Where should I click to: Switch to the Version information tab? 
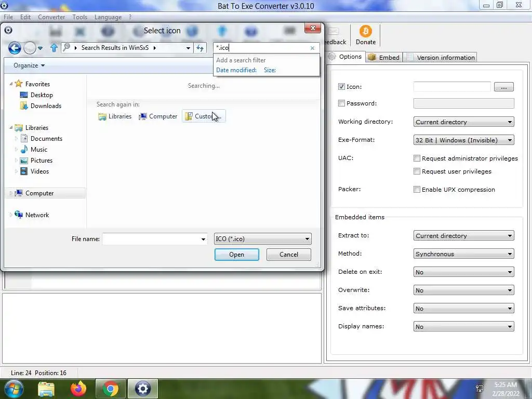[x=441, y=57]
